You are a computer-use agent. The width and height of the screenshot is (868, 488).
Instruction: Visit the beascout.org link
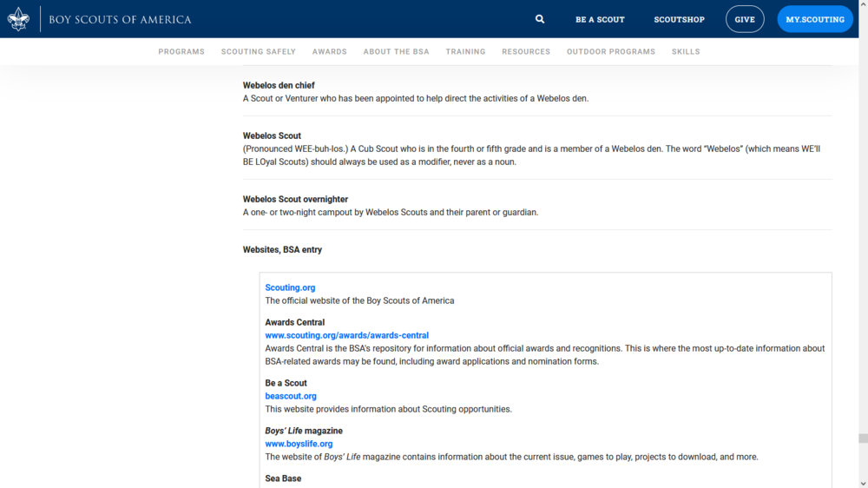[x=291, y=396]
